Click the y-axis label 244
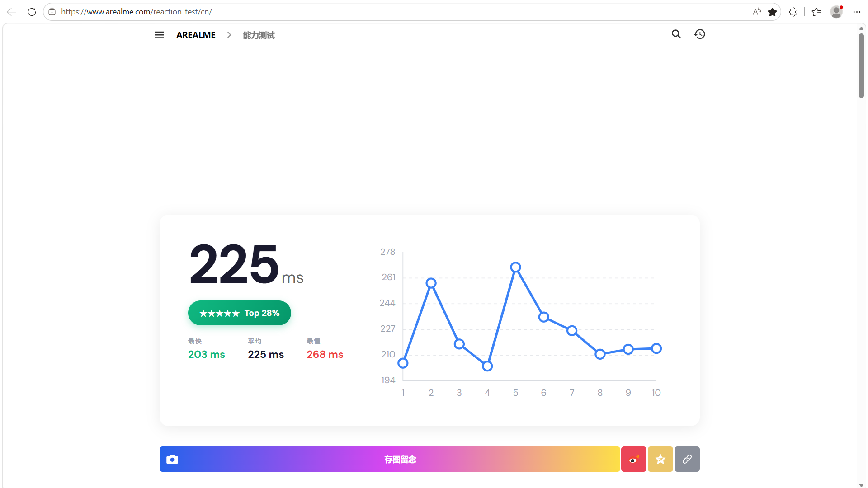The width and height of the screenshot is (868, 488). pyautogui.click(x=387, y=303)
